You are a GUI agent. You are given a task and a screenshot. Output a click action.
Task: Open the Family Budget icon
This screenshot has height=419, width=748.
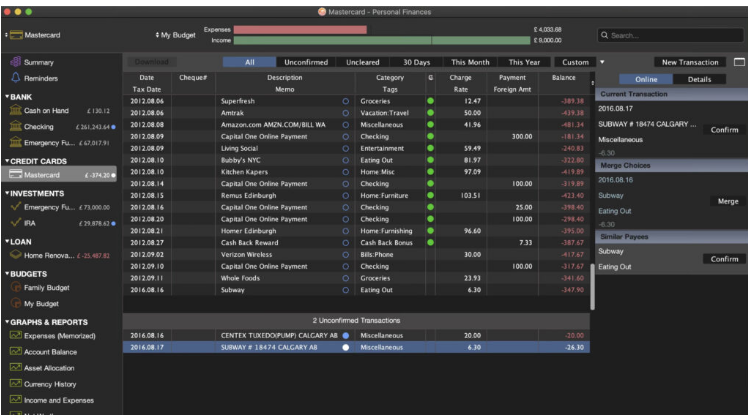click(14, 288)
